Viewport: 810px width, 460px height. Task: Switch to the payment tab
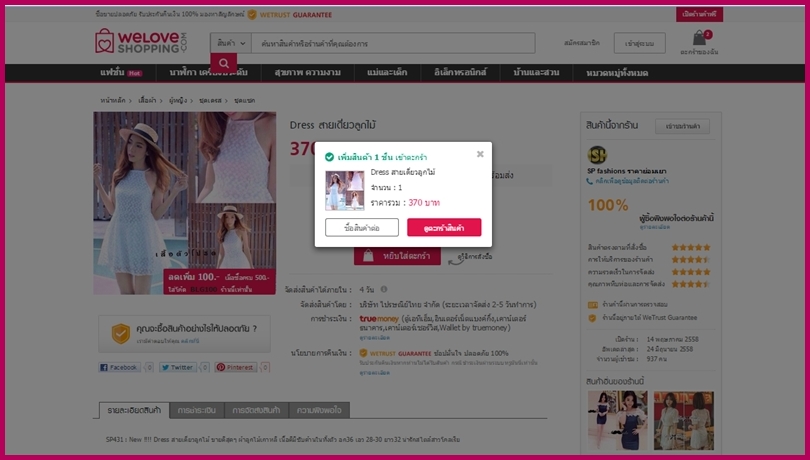(x=197, y=410)
